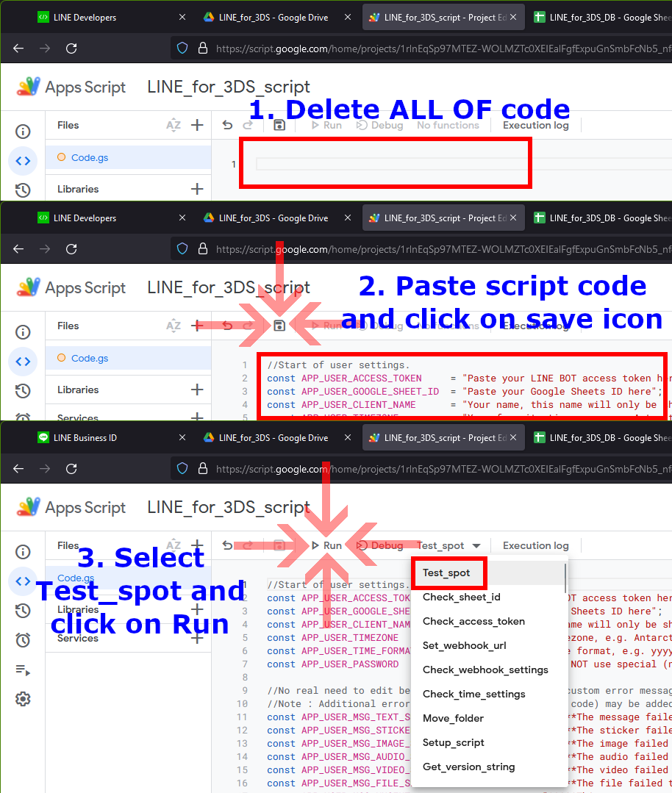672x793 pixels.
Task: Select Editor code icon in step 3 sidebar
Action: pyautogui.click(x=23, y=581)
